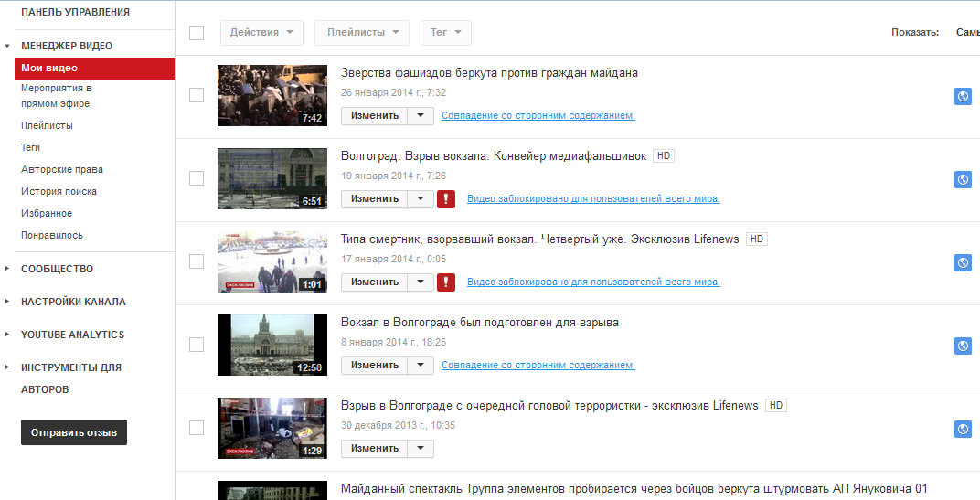Click globe privacy icon for Волгоград. Взрыв вокзала video
The height and width of the screenshot is (500, 980).
[x=963, y=179]
